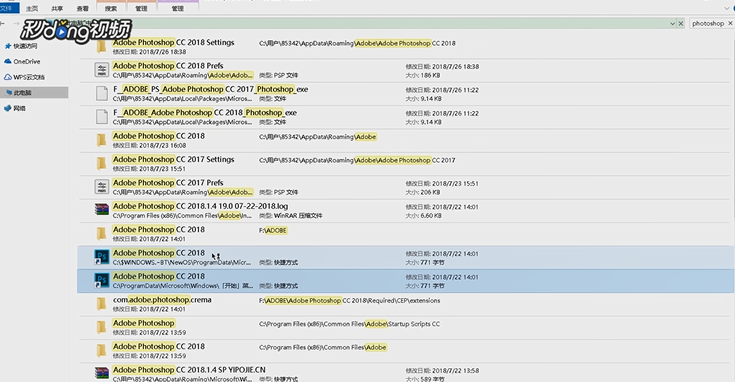Open the 文件 menu tab

coord(9,8)
